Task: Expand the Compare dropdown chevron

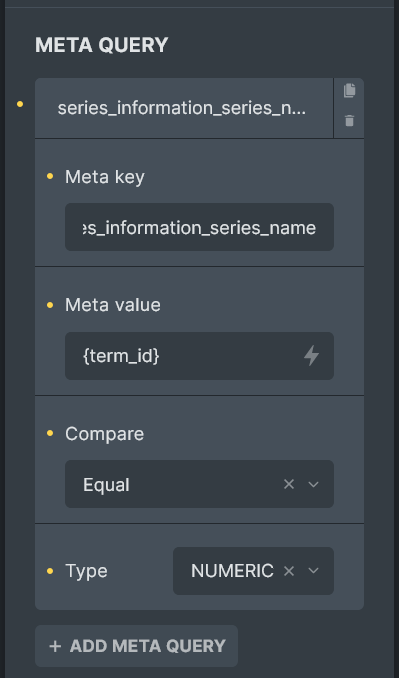Action: tap(313, 484)
